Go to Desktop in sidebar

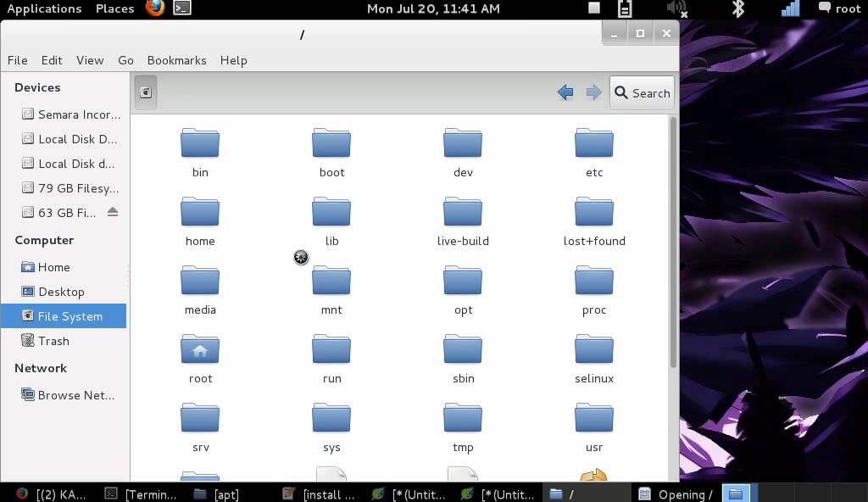pyautogui.click(x=53, y=292)
